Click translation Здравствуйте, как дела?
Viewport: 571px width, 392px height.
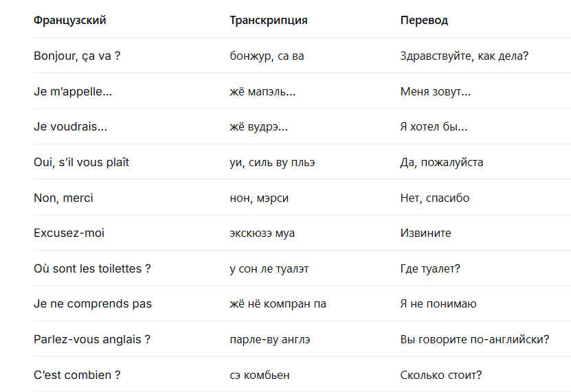pos(464,56)
